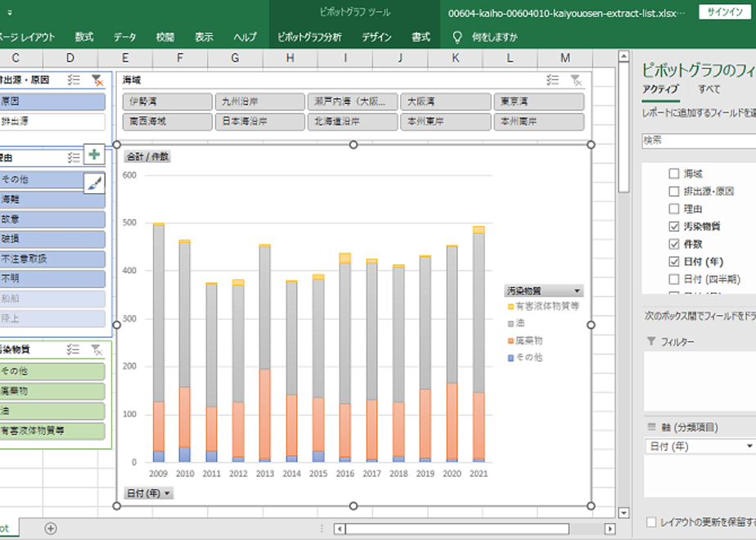Screen dimensions: 756x540
Task: Uncheck the 件数 field checkbox
Action: (674, 244)
